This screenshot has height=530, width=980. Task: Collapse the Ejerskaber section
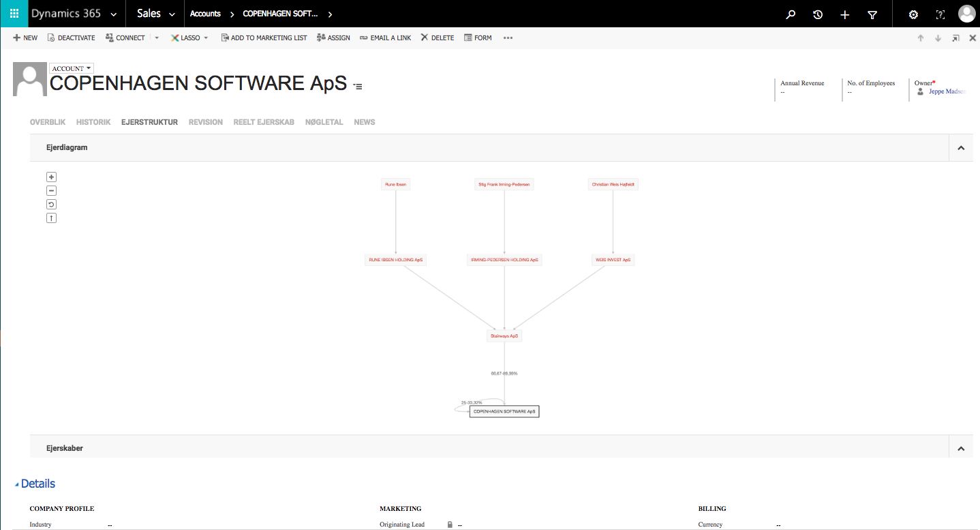tap(961, 448)
